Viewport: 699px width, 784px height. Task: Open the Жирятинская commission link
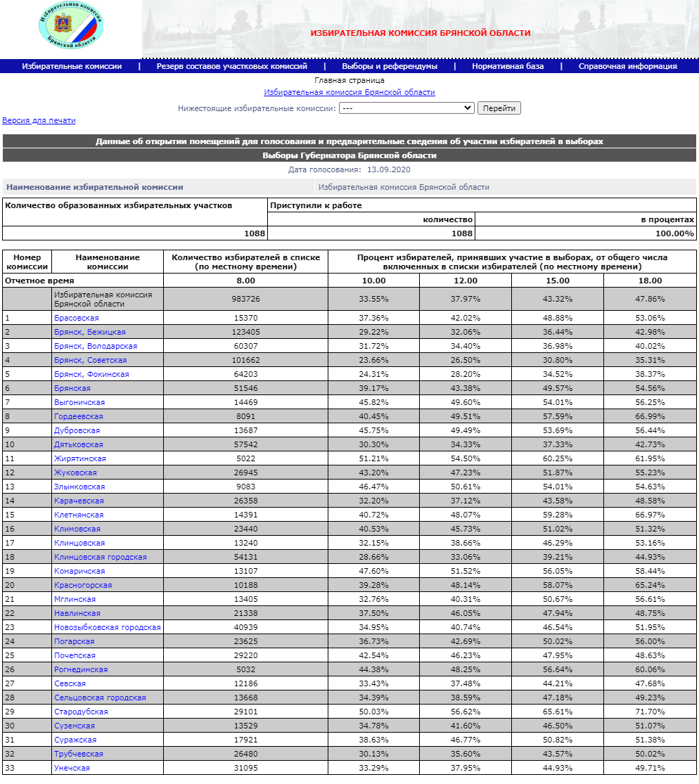tap(80, 458)
